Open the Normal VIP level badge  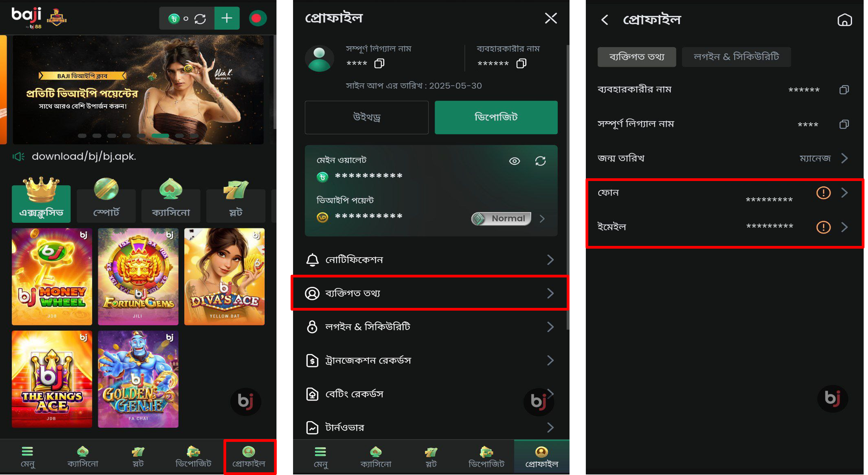coord(501,219)
